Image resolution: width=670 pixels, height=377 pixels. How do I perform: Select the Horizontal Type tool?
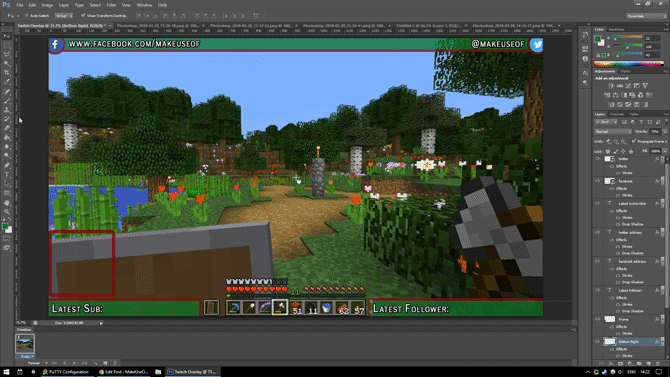click(x=7, y=175)
